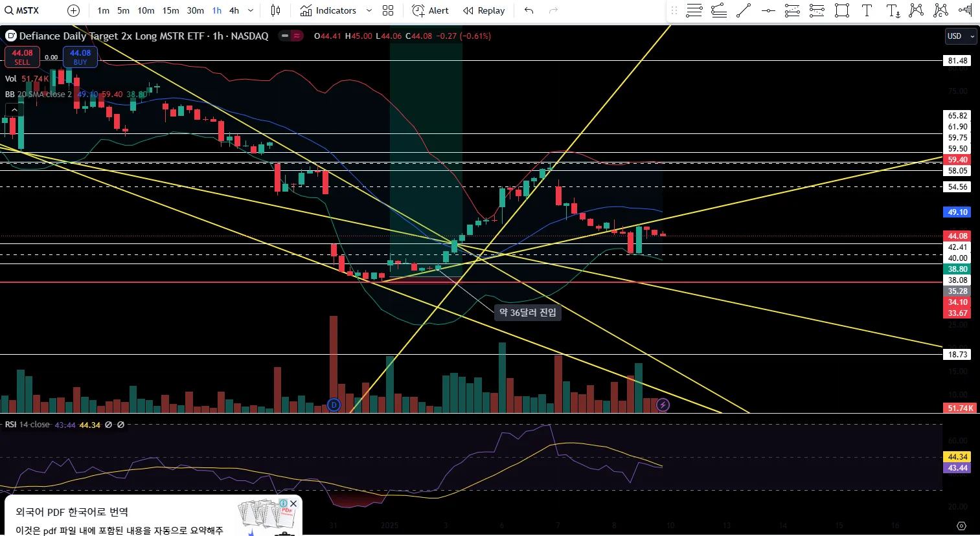Image resolution: width=980 pixels, height=536 pixels.
Task: Select the trend angle lines drawing tool
Action: (719, 10)
